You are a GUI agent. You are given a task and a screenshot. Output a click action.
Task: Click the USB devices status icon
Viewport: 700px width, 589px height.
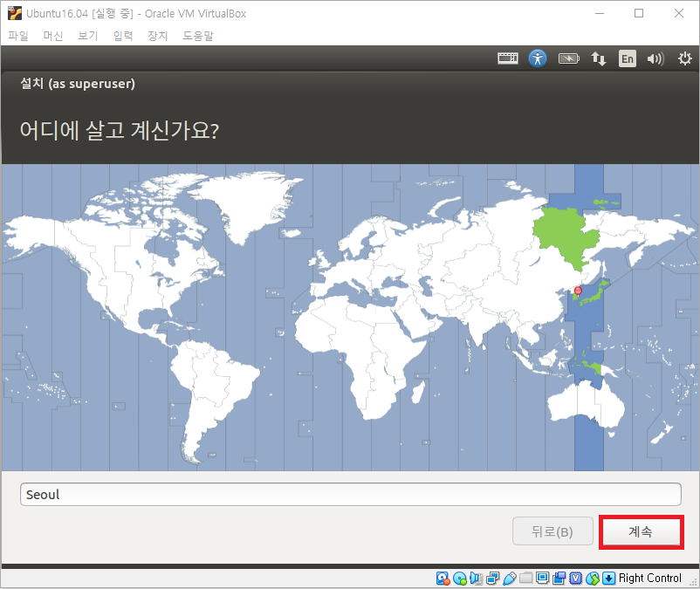point(510,579)
